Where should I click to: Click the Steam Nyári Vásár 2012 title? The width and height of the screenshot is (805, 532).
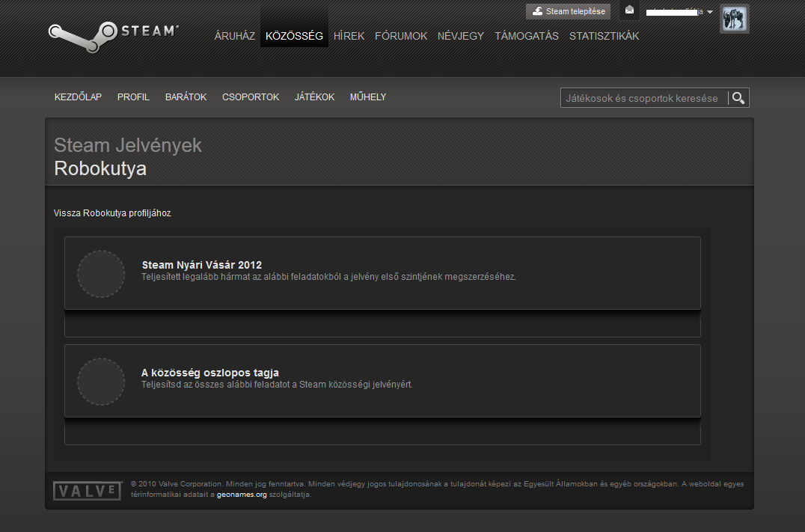202,265
